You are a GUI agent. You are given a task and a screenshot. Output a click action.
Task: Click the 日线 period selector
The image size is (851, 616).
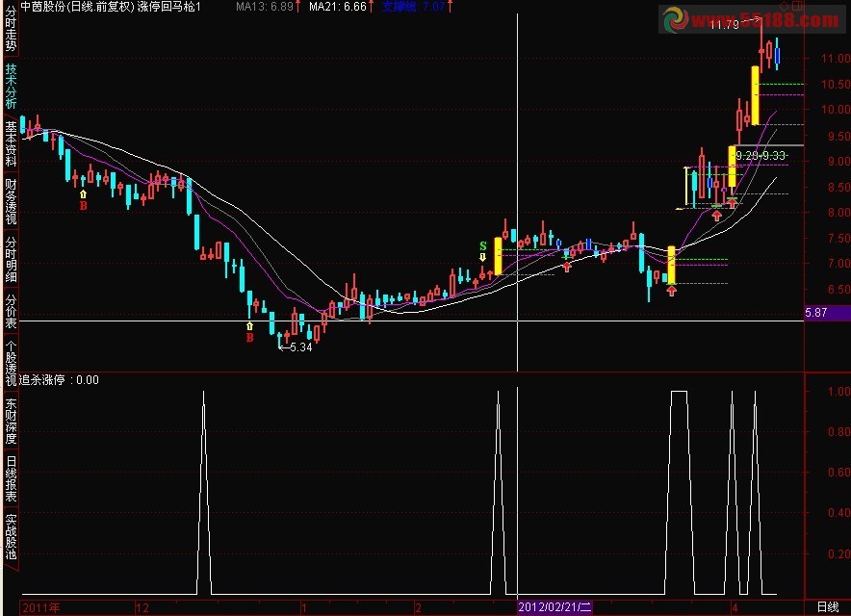828,607
